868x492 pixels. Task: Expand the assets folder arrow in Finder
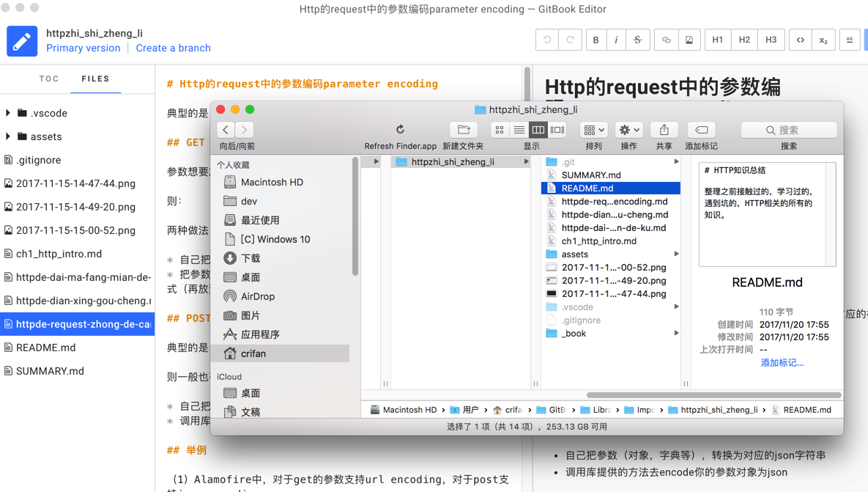676,254
